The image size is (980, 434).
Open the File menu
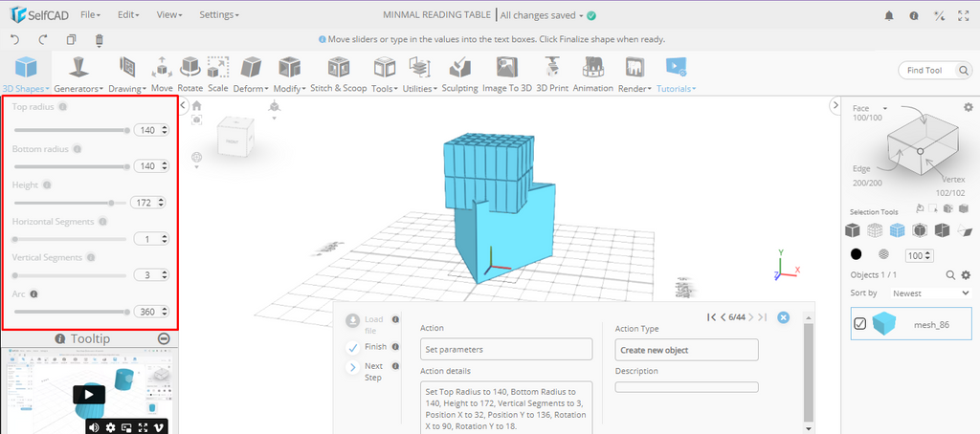[91, 15]
